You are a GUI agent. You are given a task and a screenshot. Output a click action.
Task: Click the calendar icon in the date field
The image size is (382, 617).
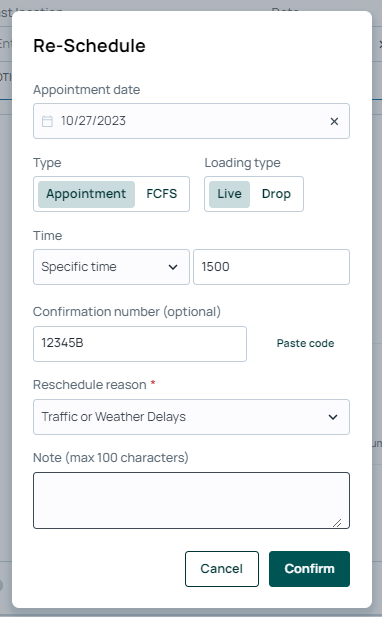coord(47,121)
